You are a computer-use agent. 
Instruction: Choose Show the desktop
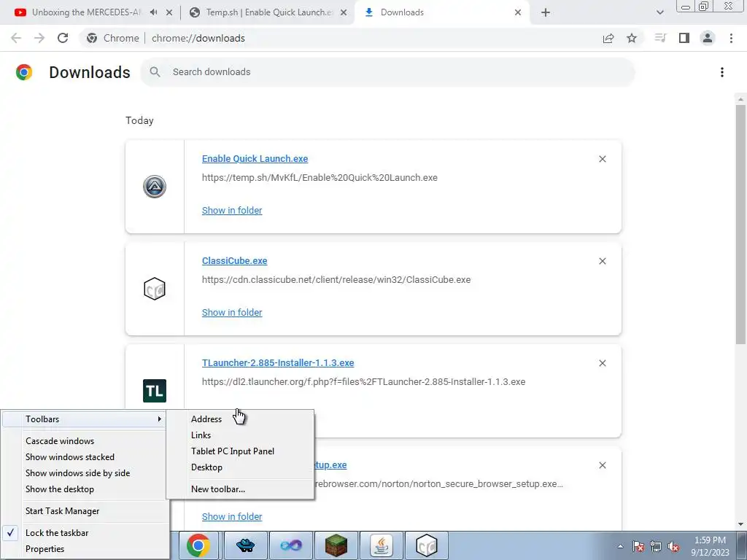click(x=86, y=489)
